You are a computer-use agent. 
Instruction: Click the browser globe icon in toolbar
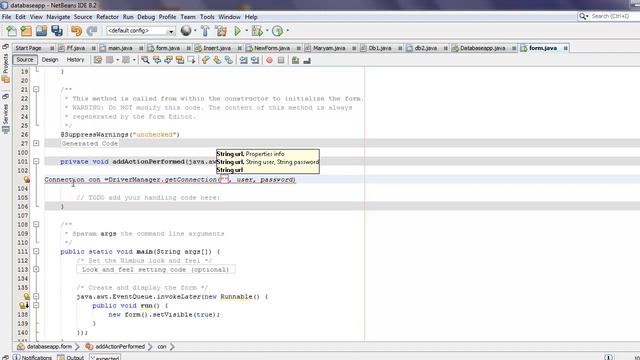coord(186,31)
